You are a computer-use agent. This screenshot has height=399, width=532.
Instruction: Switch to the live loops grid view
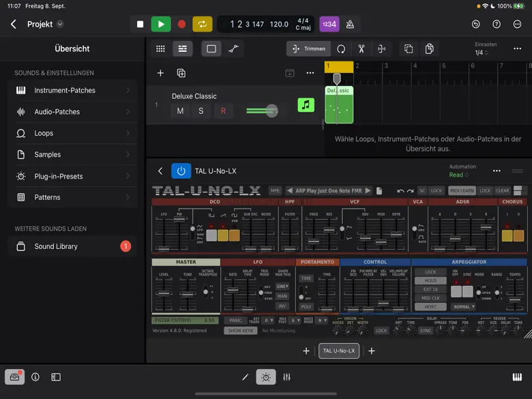(160, 49)
